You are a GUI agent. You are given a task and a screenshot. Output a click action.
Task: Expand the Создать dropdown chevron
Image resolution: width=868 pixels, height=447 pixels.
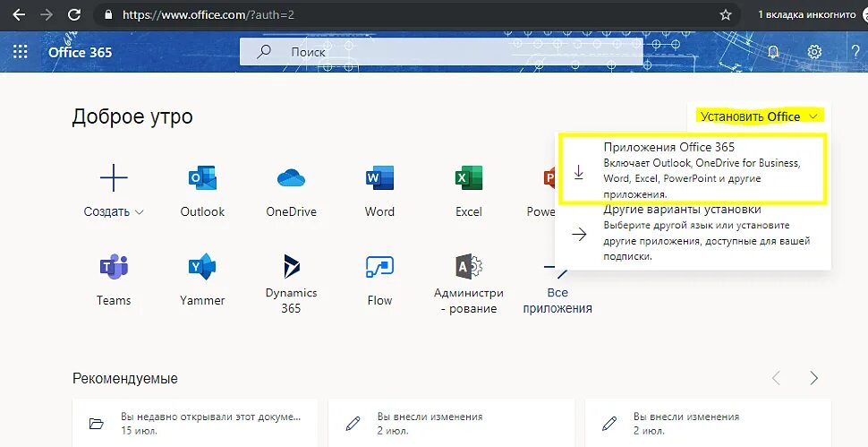[139, 212]
